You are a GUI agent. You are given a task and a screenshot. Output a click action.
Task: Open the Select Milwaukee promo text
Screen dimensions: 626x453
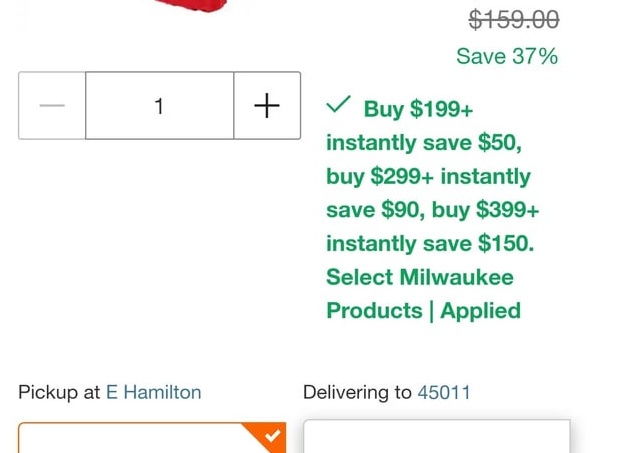(x=420, y=277)
